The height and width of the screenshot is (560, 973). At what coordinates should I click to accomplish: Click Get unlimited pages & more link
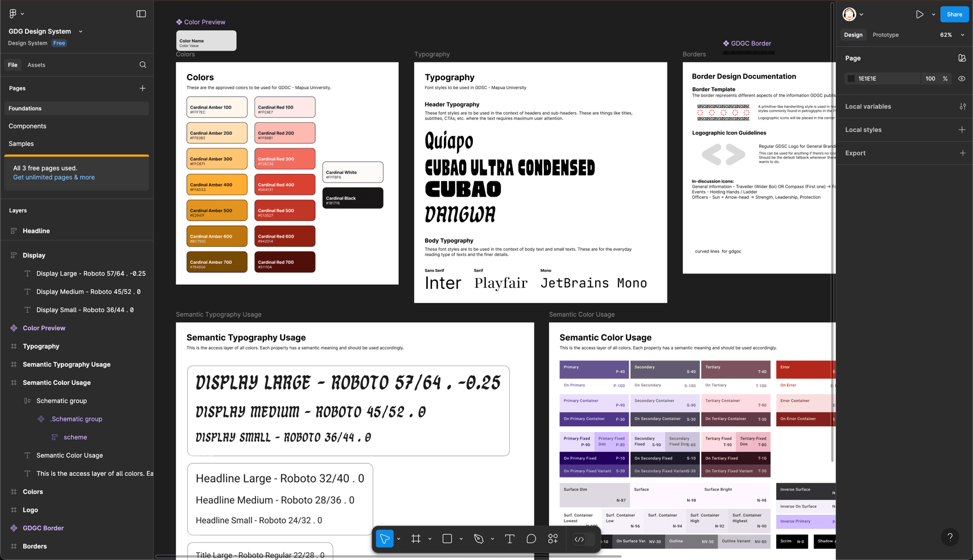[x=53, y=177]
